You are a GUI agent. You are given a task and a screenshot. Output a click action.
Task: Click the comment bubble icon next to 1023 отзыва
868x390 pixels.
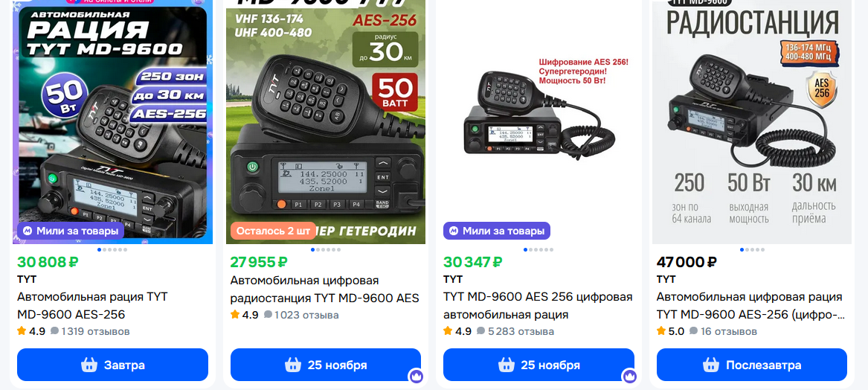(268, 316)
